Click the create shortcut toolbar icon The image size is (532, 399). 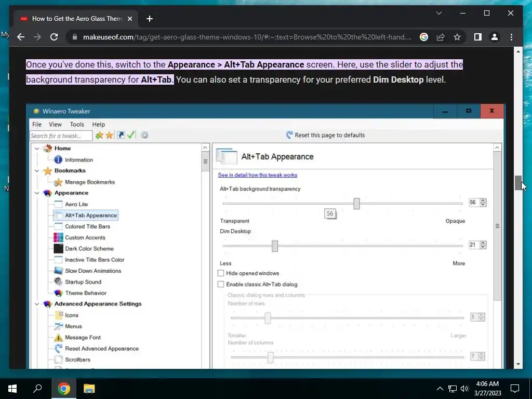[121, 135]
